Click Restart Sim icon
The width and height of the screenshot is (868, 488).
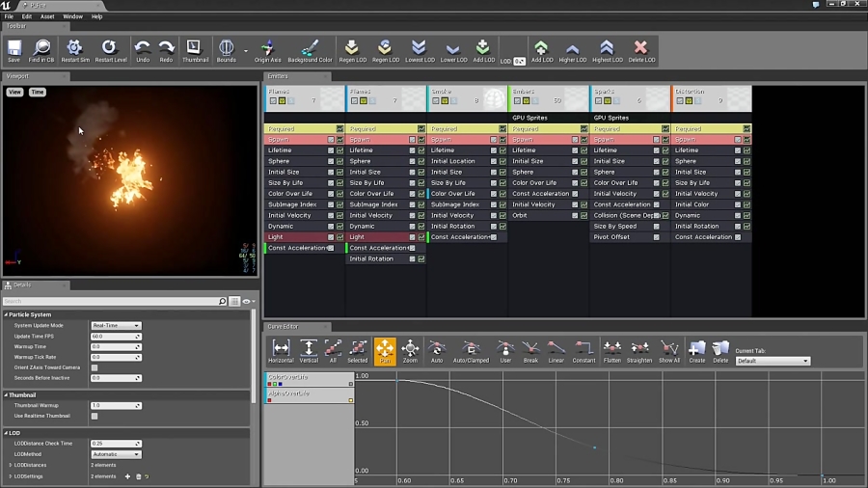coord(74,50)
